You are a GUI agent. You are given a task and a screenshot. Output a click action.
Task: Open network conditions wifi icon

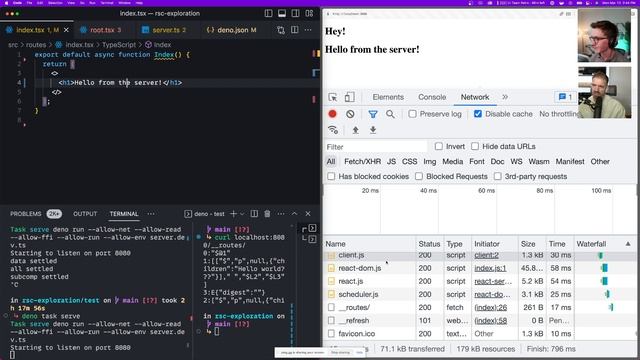333,130
